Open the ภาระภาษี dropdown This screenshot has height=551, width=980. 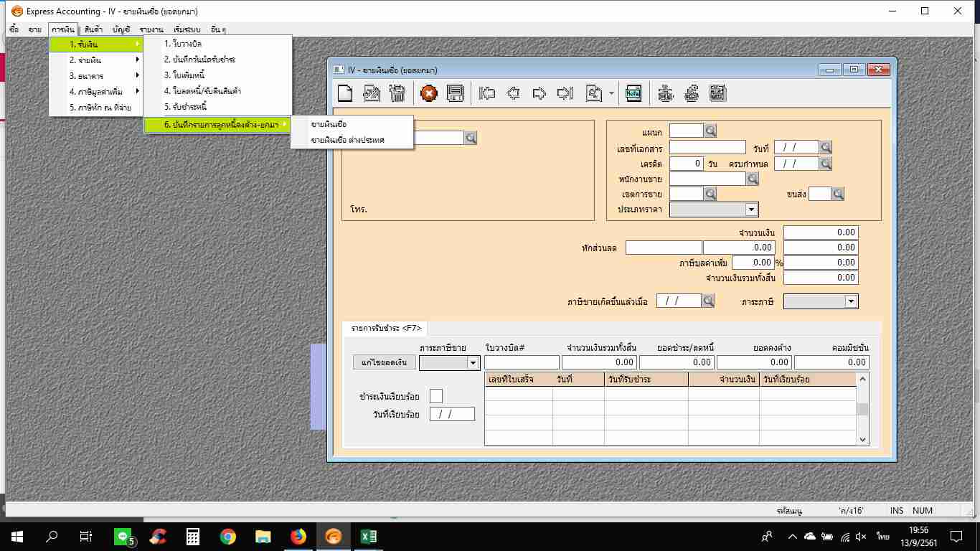pyautogui.click(x=852, y=302)
